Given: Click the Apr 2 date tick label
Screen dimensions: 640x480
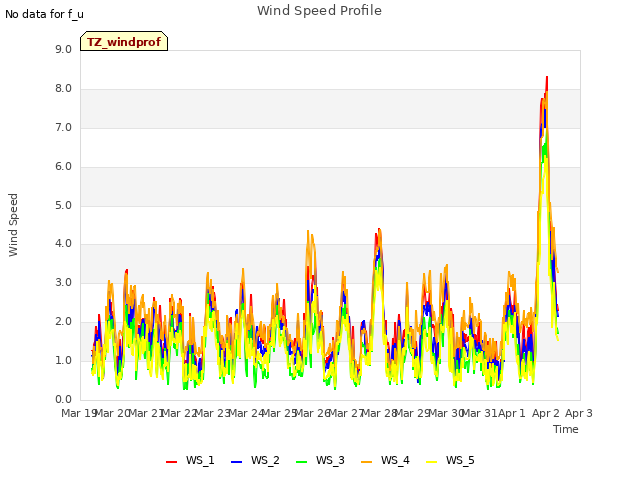Looking at the screenshot, I should [546, 413].
